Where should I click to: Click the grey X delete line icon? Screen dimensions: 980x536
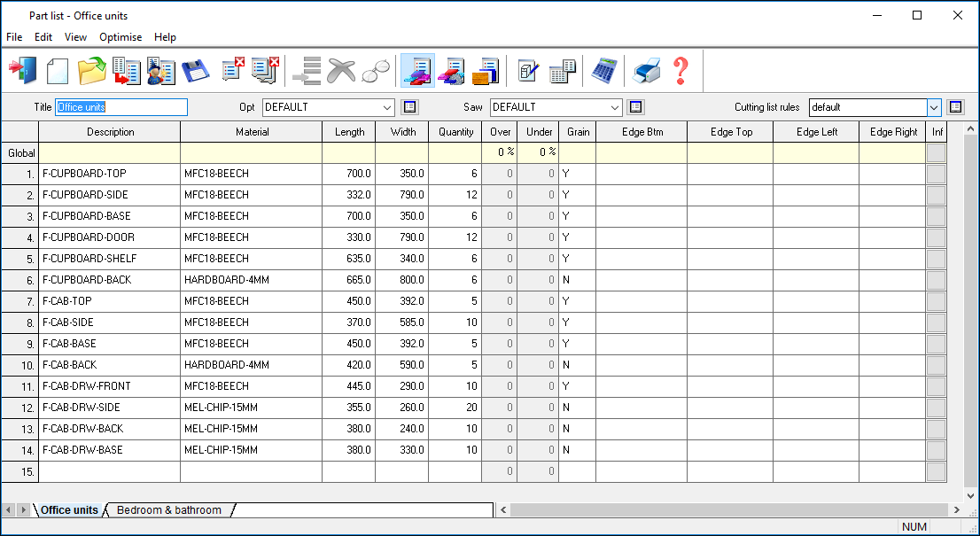pos(341,70)
